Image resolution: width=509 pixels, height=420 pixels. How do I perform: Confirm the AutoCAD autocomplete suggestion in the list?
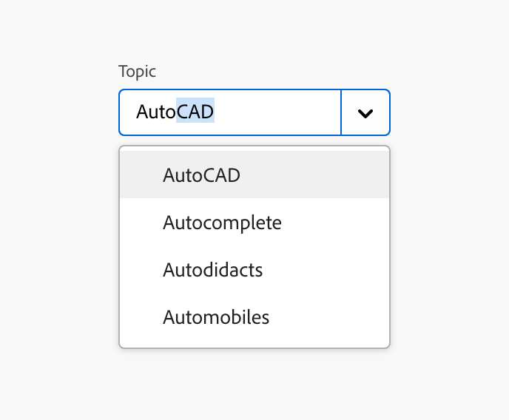(x=201, y=175)
